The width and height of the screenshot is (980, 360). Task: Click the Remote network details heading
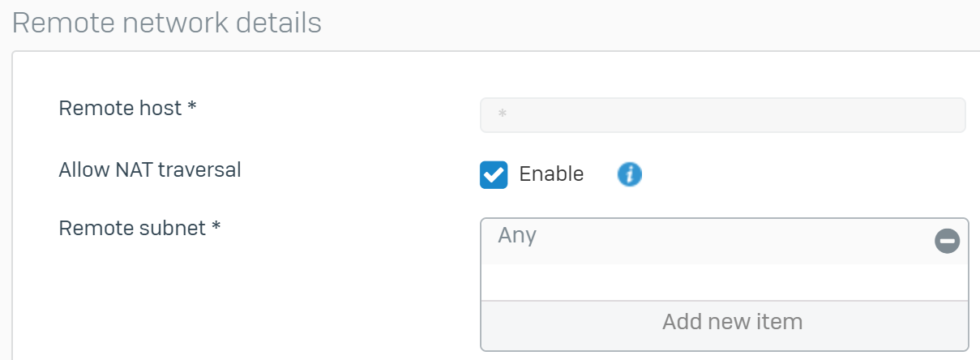[x=167, y=24]
